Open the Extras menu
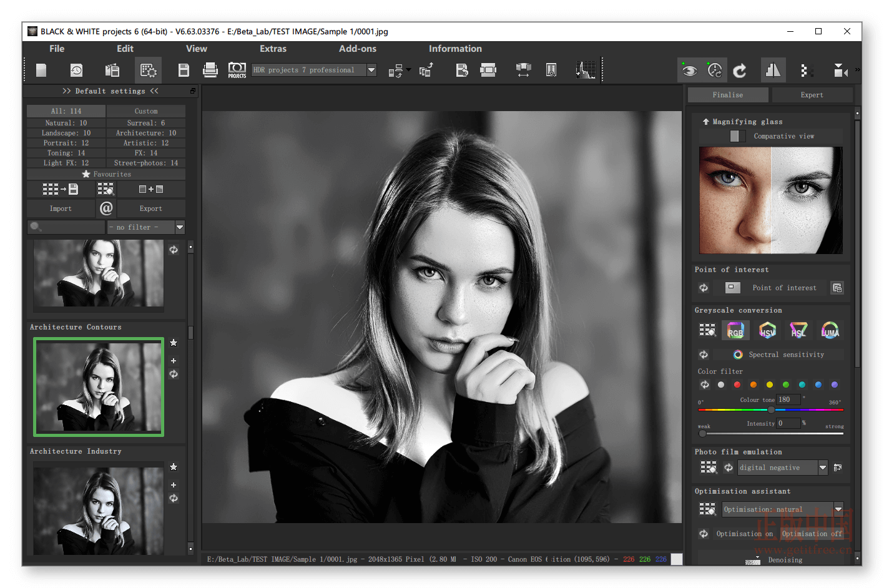The height and width of the screenshot is (588, 884). click(x=273, y=49)
